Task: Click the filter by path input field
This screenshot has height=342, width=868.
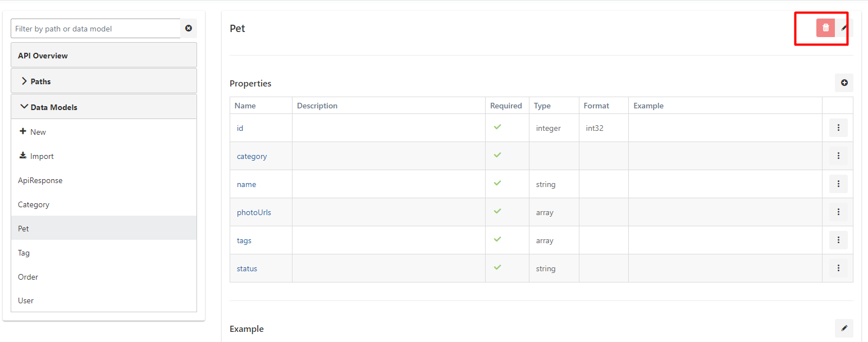Action: point(95,28)
